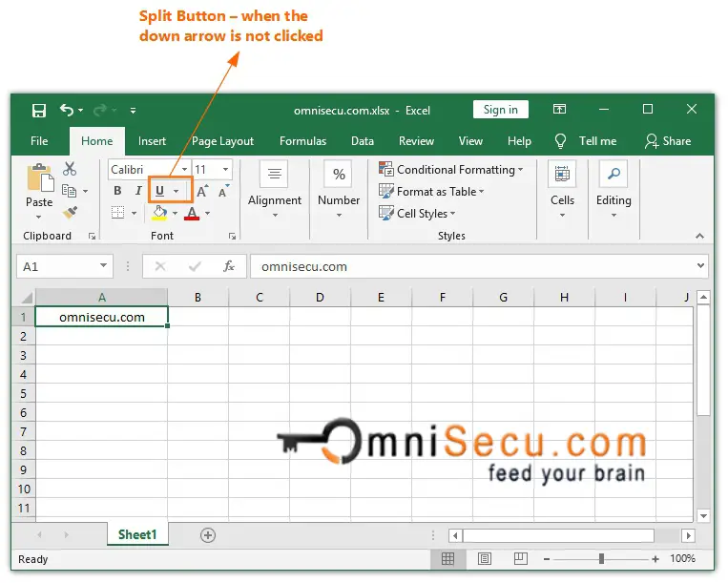The width and height of the screenshot is (728, 583).
Task: Open the Underline style dropdown arrow
Action: coord(176,191)
